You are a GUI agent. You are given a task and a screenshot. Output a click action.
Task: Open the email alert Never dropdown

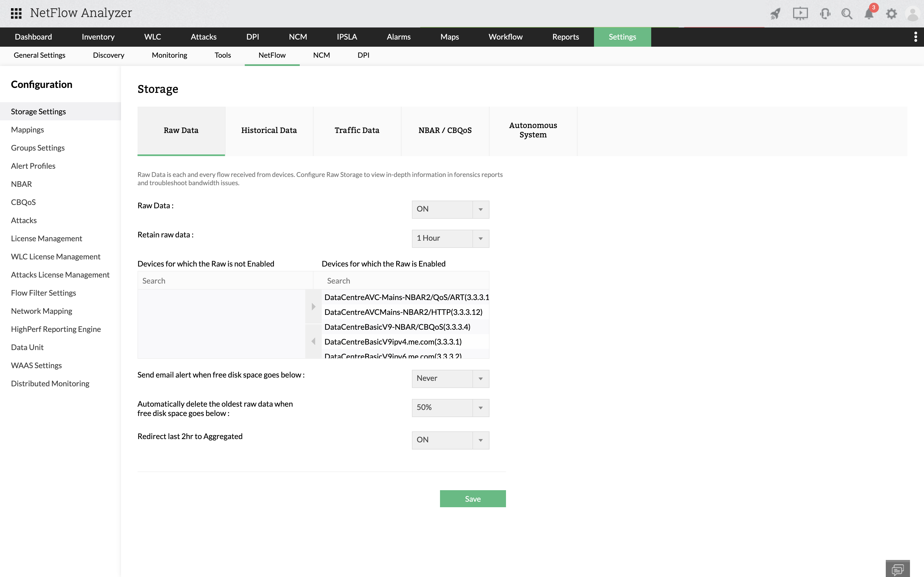[x=450, y=379]
